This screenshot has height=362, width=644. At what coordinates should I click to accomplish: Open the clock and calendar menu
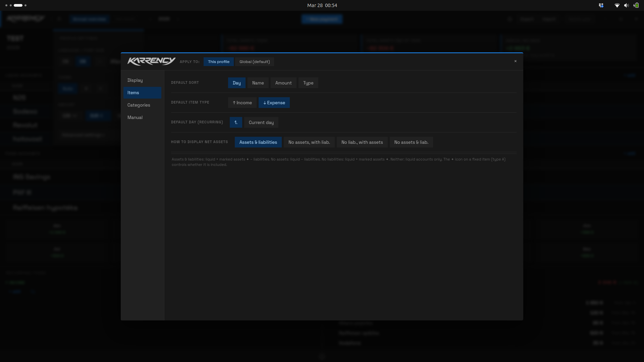coord(322,5)
